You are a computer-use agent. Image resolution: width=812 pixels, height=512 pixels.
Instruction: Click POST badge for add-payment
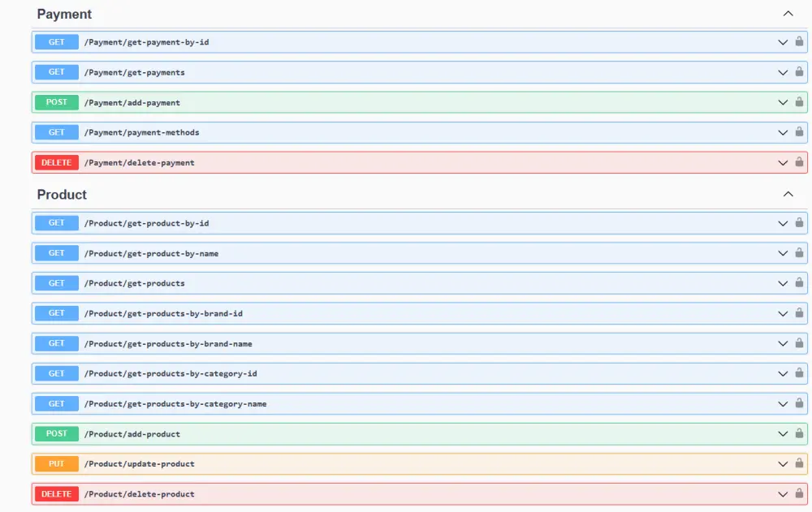click(57, 102)
